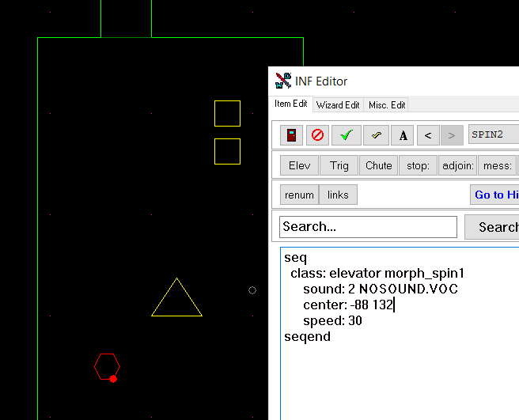Go to previous item with < button
The width and height of the screenshot is (519, 420).
428,135
